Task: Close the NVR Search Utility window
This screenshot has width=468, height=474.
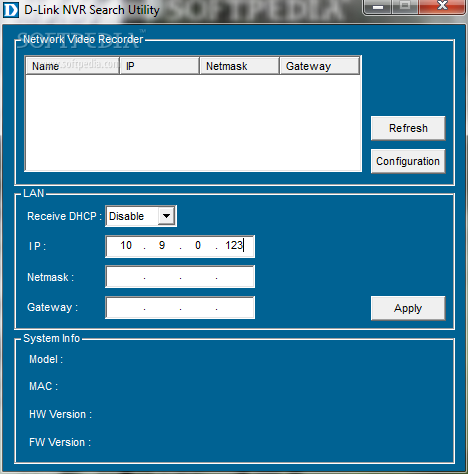Action: click(442, 6)
